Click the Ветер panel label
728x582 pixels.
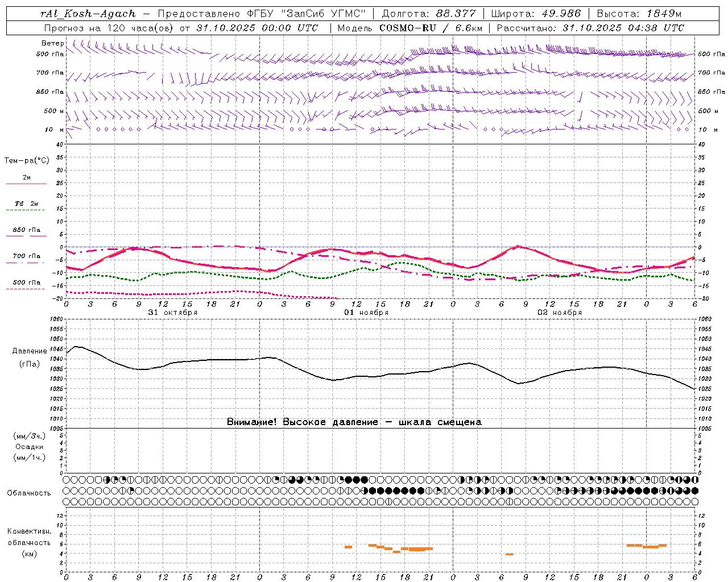[53, 43]
